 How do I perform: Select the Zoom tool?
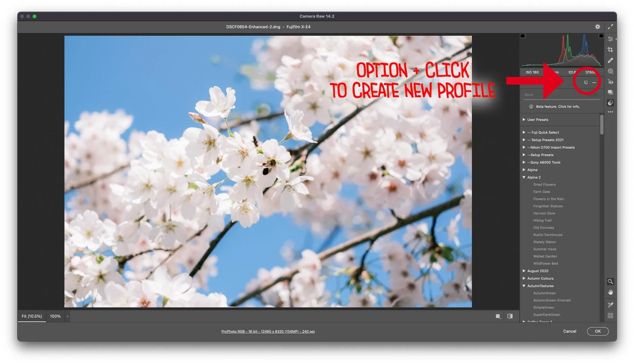click(x=610, y=281)
